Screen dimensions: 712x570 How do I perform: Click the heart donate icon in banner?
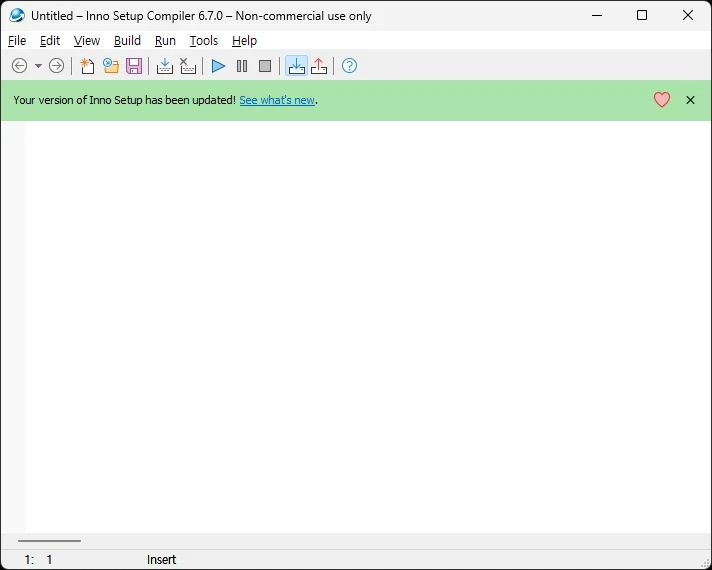(x=662, y=100)
